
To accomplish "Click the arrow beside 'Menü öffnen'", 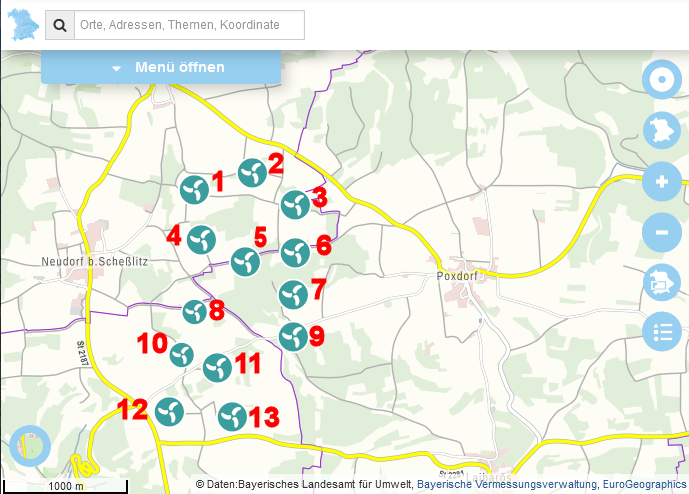I will (116, 69).
